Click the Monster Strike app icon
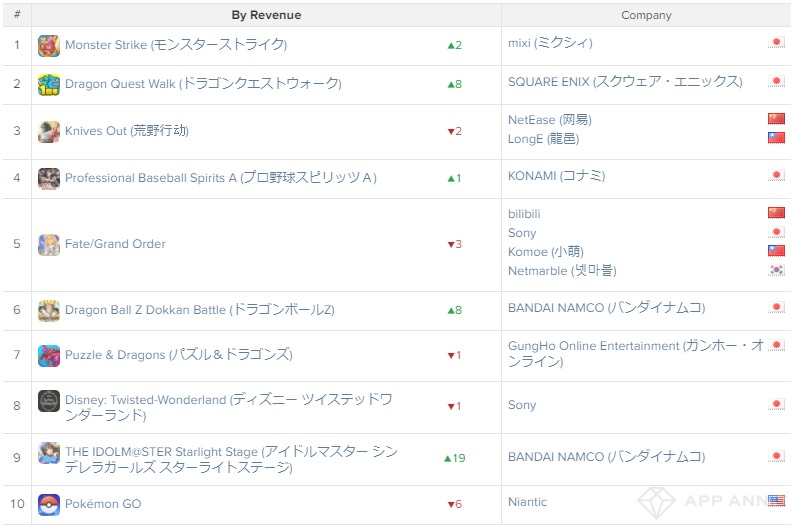Image resolution: width=793 pixels, height=527 pixels. click(49, 46)
